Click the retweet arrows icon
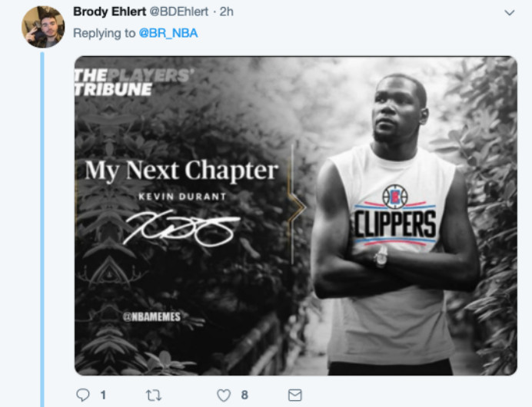532x407 pixels. (154, 395)
